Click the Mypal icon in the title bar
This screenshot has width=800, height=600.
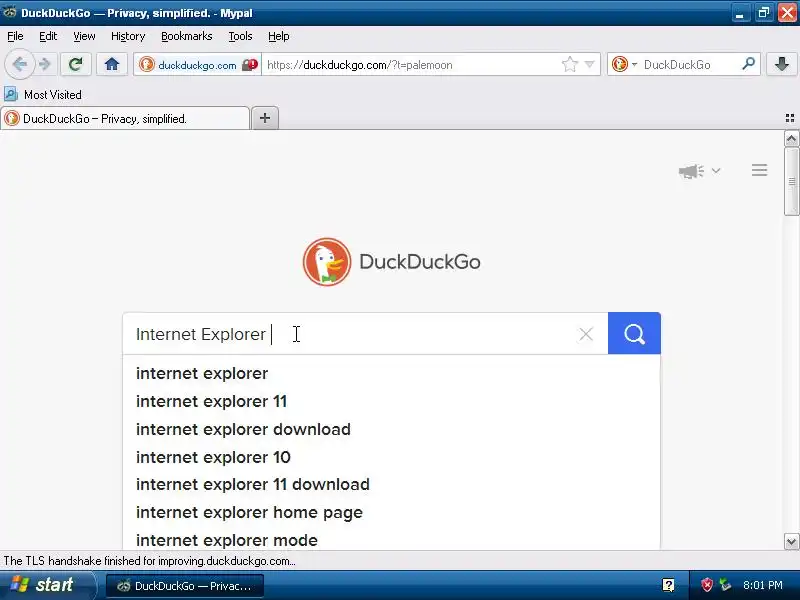coord(10,13)
